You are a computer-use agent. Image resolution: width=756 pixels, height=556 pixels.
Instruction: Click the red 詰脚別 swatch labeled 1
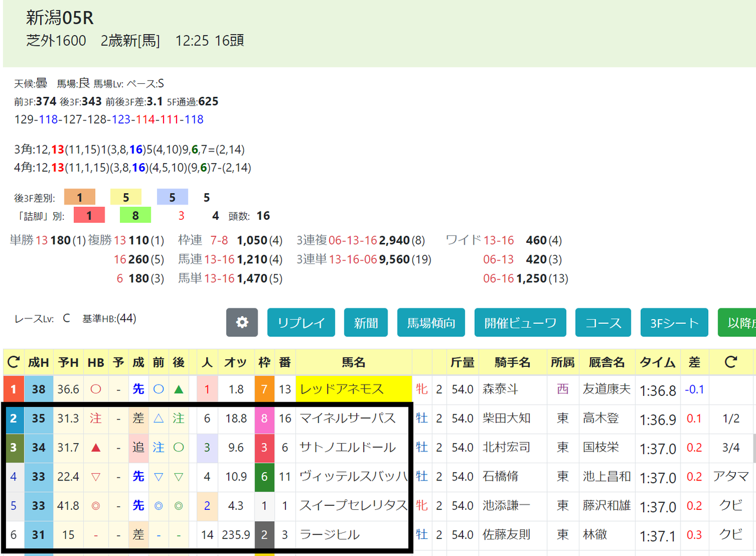click(x=89, y=216)
